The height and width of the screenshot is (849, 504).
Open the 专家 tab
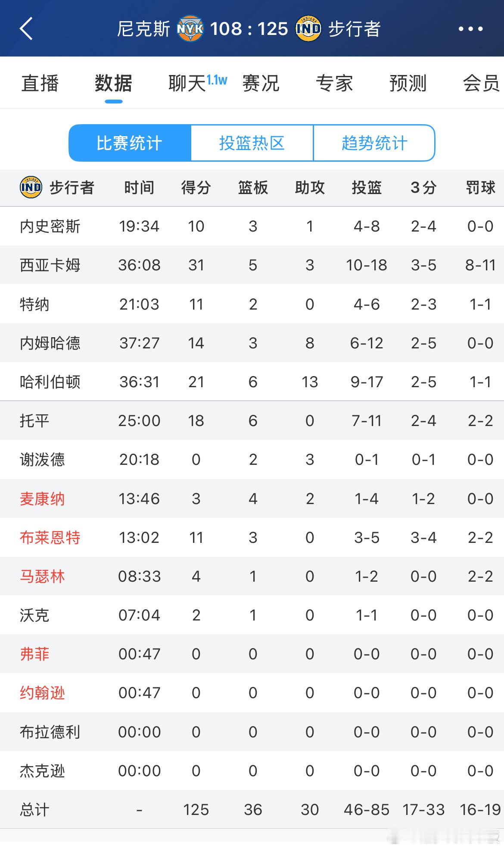tap(334, 83)
